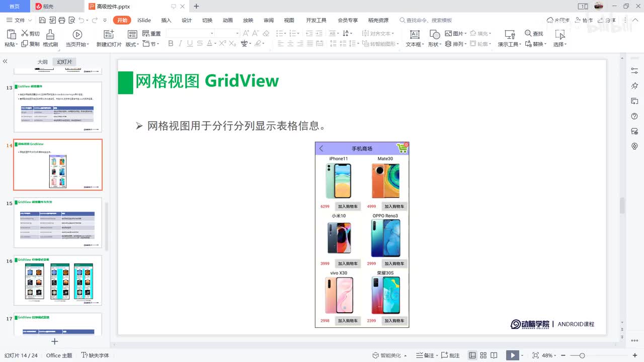The image size is (644, 362).
Task: Open the 视图 View tab
Action: pos(289,20)
